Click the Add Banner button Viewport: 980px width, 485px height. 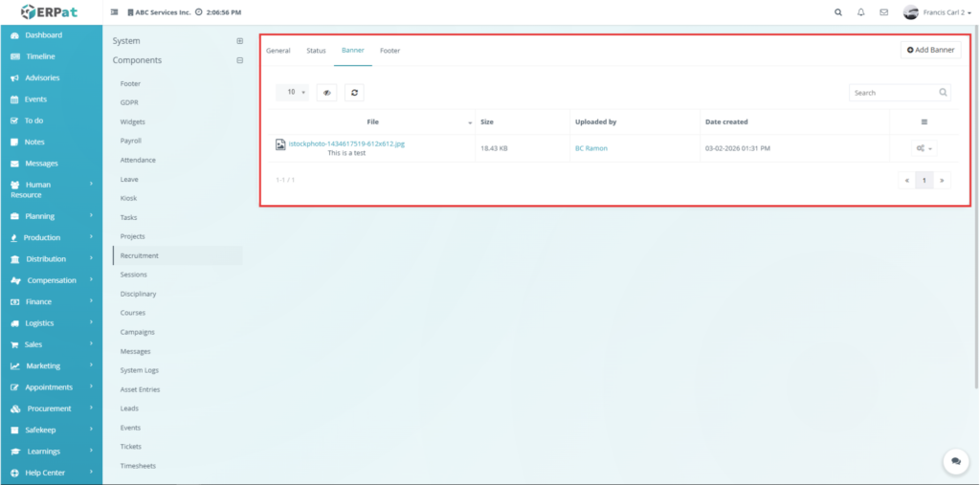coord(930,50)
